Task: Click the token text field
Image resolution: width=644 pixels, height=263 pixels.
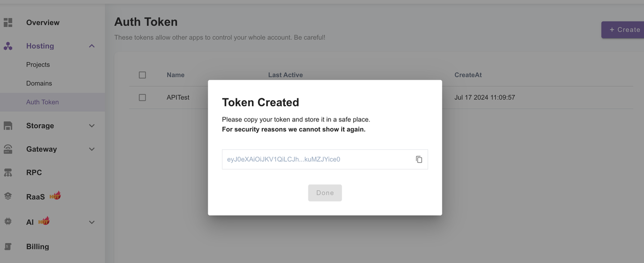Action: coord(317,159)
